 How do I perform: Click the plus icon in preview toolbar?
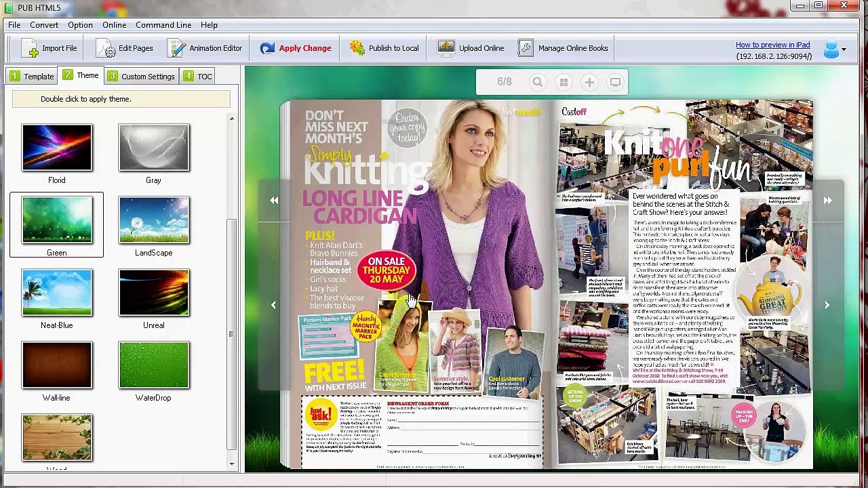589,82
